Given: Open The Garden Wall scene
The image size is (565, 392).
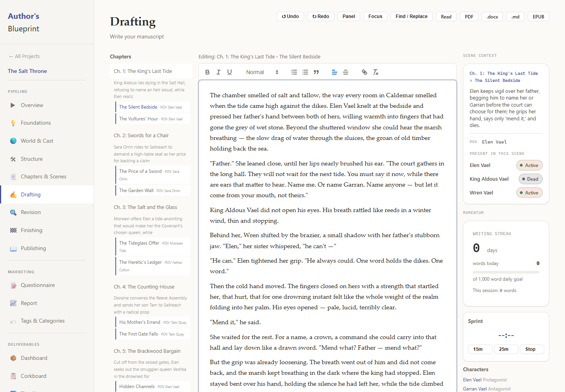Looking at the screenshot, I should [152, 191].
